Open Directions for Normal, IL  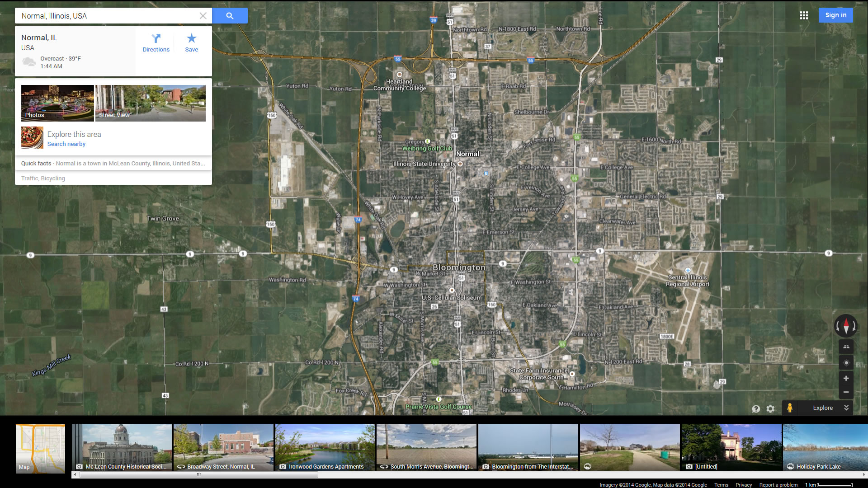point(156,43)
